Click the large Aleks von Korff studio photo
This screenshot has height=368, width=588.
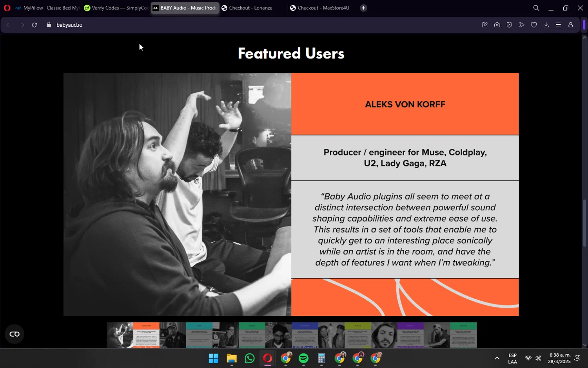(177, 194)
